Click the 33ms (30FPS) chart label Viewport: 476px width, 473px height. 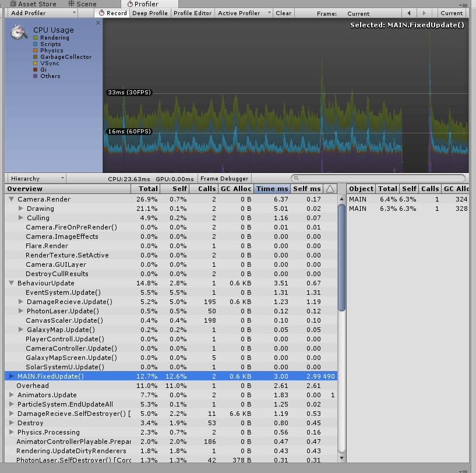129,92
